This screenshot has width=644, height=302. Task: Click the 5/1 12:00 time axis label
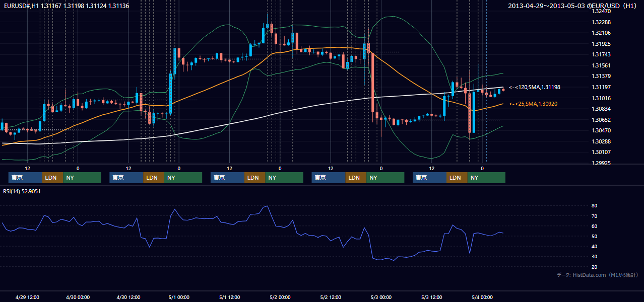coord(229,297)
